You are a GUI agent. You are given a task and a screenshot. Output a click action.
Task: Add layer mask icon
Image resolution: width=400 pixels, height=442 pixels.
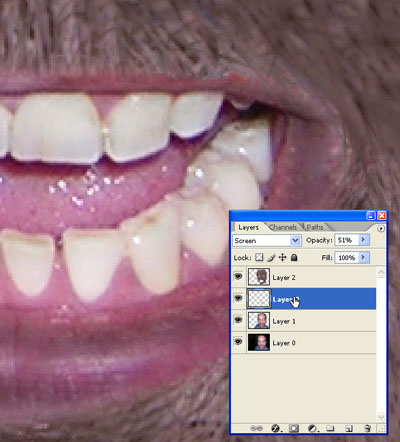pyautogui.click(x=294, y=428)
